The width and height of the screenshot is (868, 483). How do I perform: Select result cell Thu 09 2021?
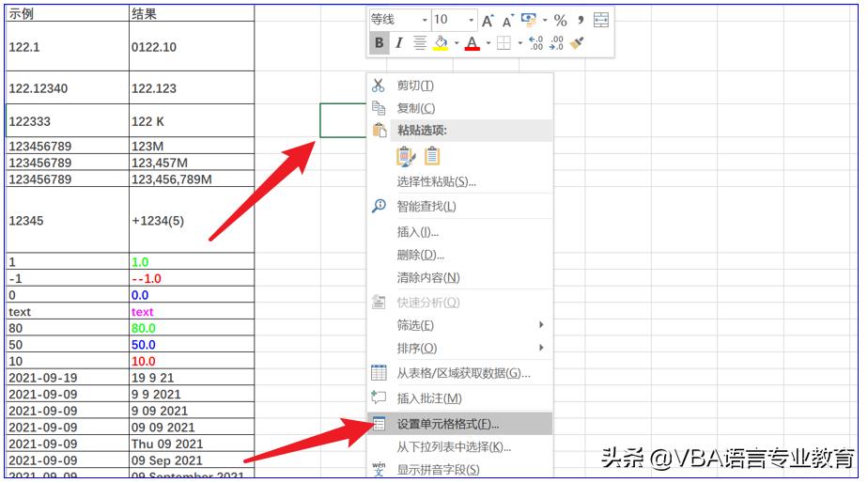point(192,444)
